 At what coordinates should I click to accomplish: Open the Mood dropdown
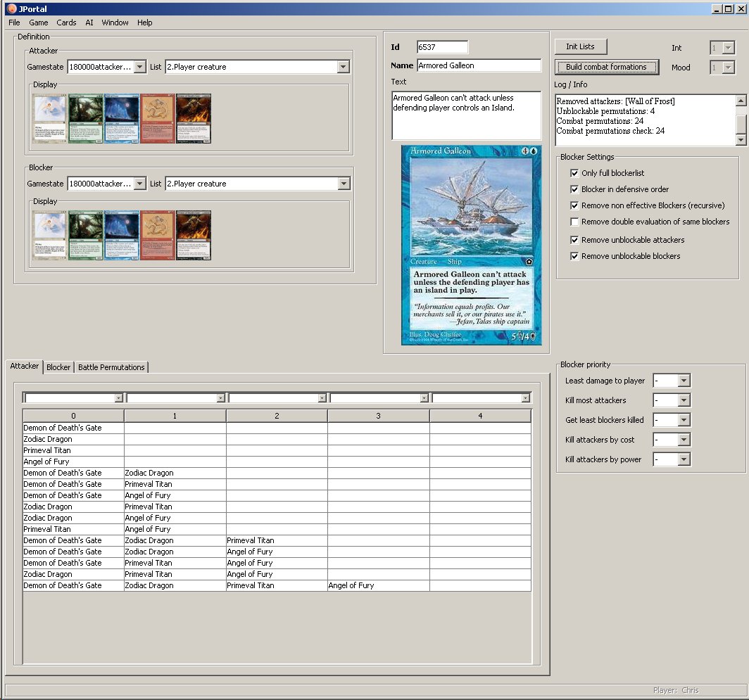pyautogui.click(x=728, y=68)
